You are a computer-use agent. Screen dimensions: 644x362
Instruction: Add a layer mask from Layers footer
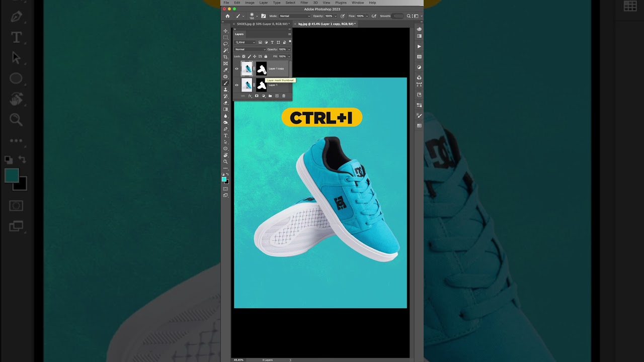coord(257,96)
